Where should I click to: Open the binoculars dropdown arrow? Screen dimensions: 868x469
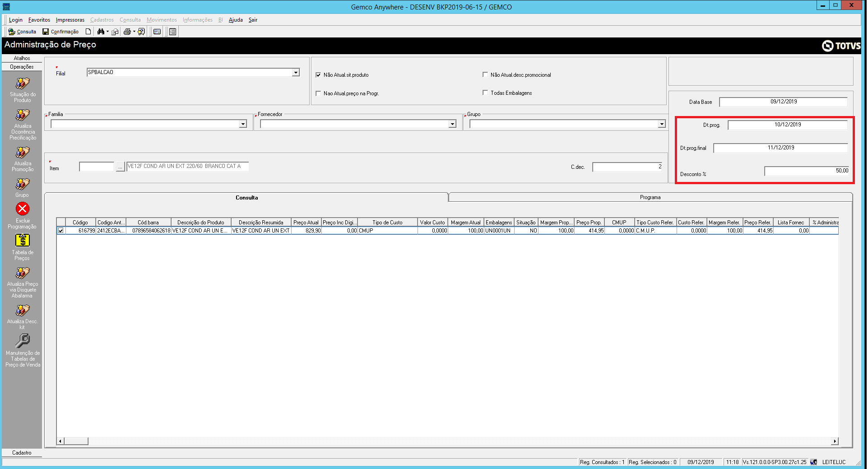[x=107, y=32]
